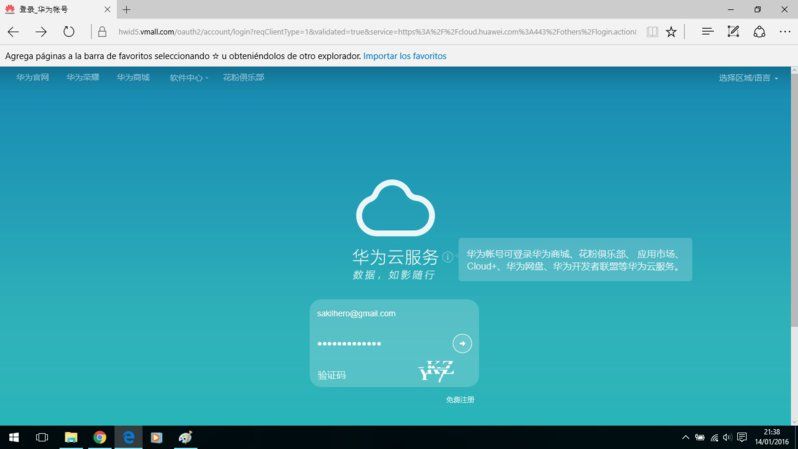Refresh the captcha image

click(436, 371)
